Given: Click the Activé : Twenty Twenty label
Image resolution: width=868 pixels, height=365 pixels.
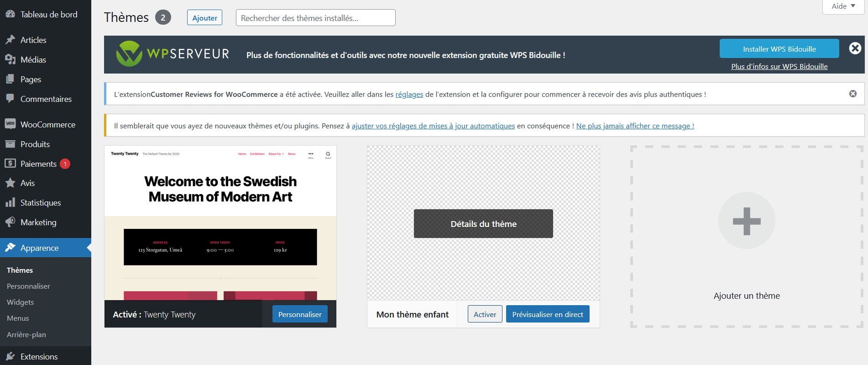Looking at the screenshot, I should click(154, 314).
